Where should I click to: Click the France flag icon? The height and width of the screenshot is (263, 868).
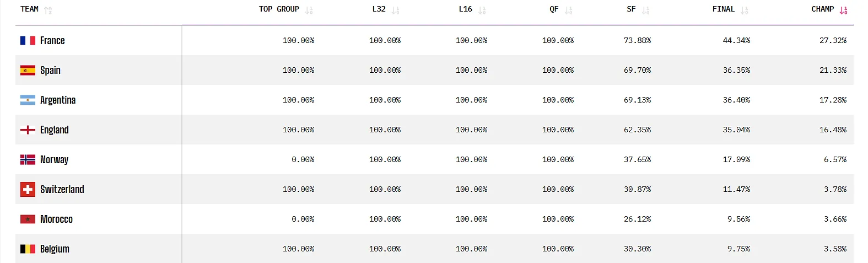pos(28,40)
